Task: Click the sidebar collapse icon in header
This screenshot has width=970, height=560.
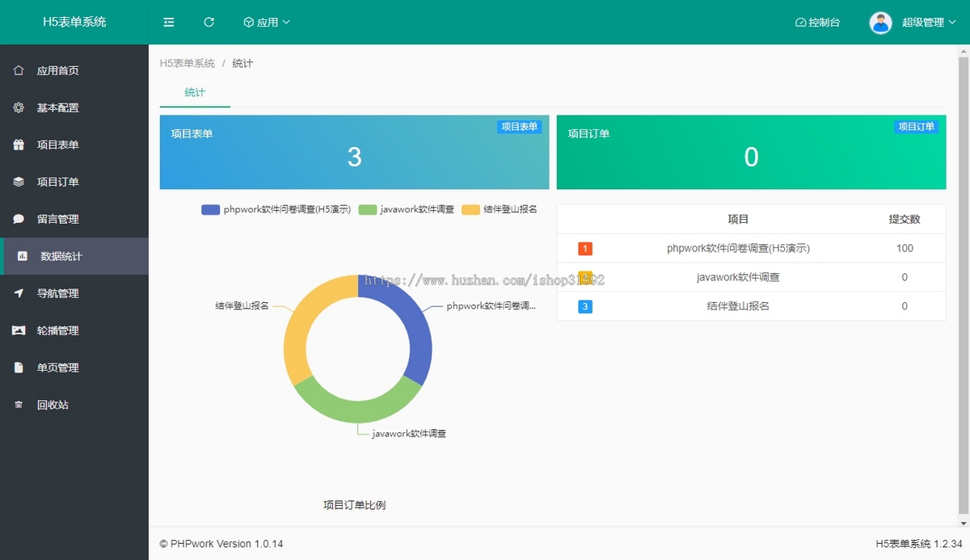Action: (169, 23)
